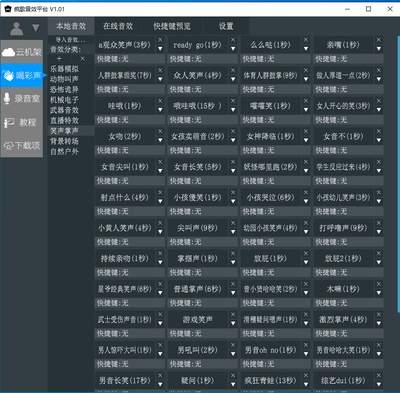Screen dimensions: 400x393
Task: Expand the arrow for 木嘛(1秒)
Action: 378,293
